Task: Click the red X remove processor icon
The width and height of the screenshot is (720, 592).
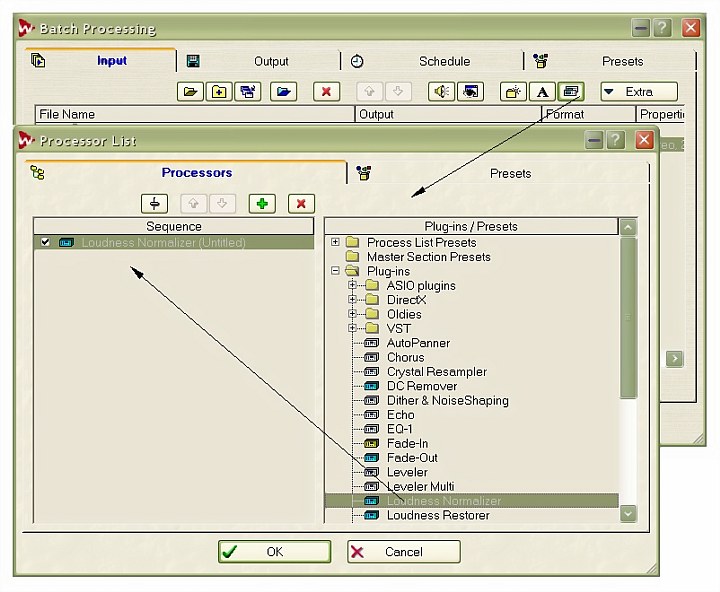Action: [x=301, y=203]
